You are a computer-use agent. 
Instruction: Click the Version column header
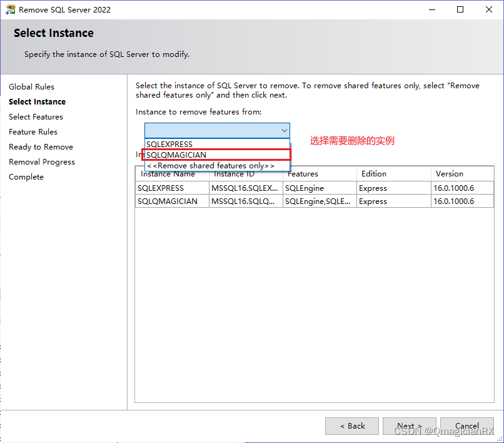(x=462, y=174)
